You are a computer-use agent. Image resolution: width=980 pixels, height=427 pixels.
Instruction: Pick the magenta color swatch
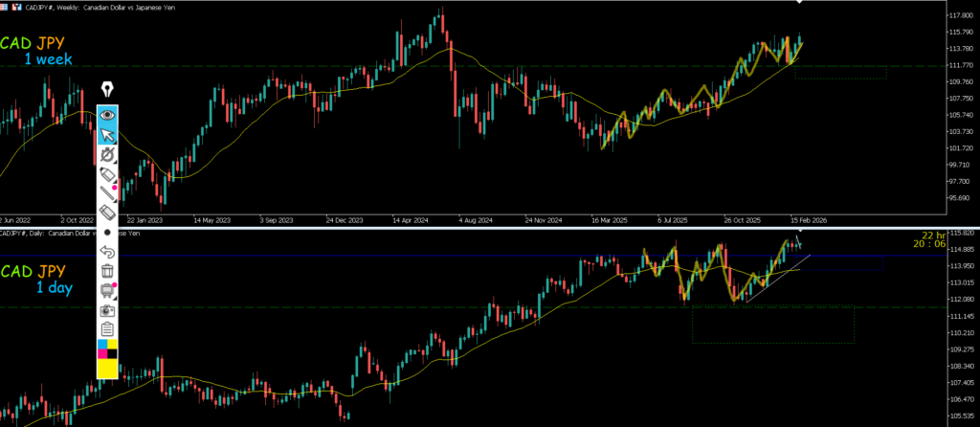click(102, 354)
